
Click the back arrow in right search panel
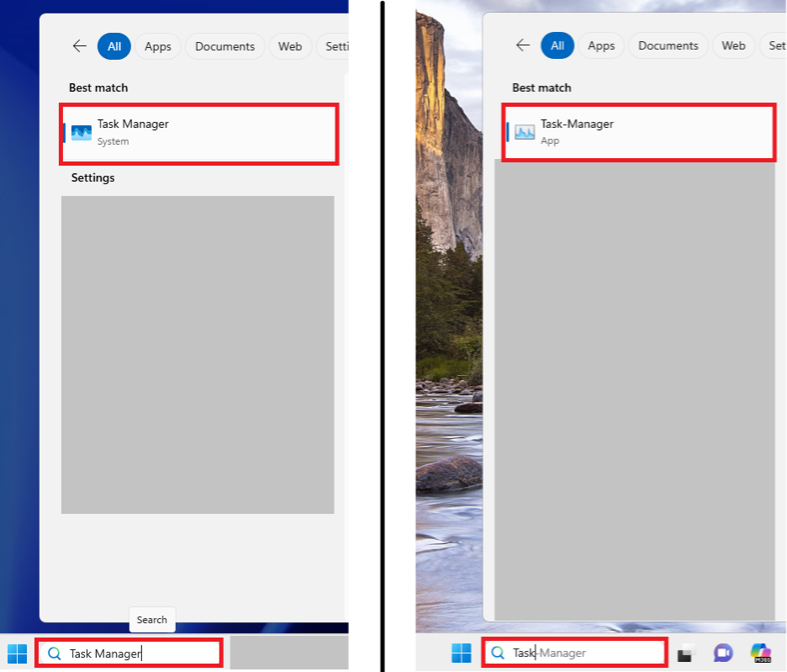tap(522, 45)
